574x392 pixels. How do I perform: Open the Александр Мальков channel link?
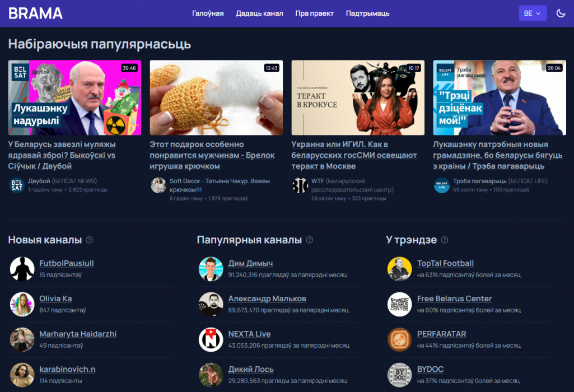pyautogui.click(x=267, y=298)
